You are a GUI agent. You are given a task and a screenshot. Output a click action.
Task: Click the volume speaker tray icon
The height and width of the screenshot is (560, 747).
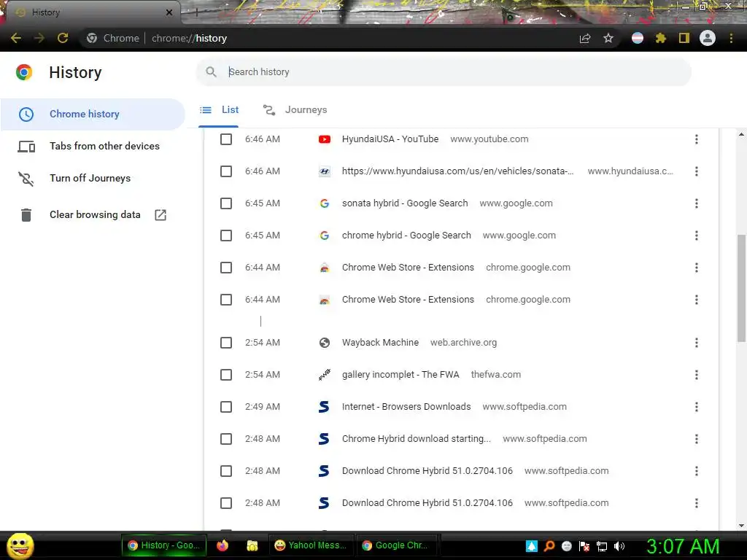coord(619,546)
